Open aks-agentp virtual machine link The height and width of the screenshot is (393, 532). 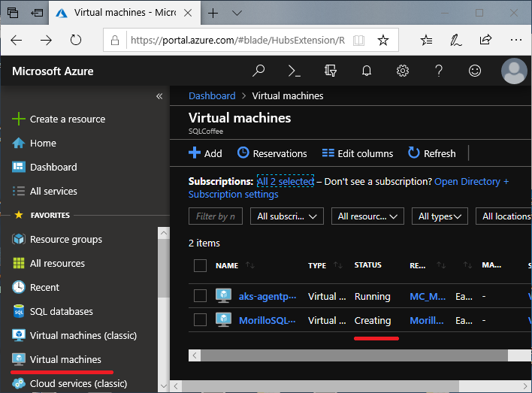(268, 296)
